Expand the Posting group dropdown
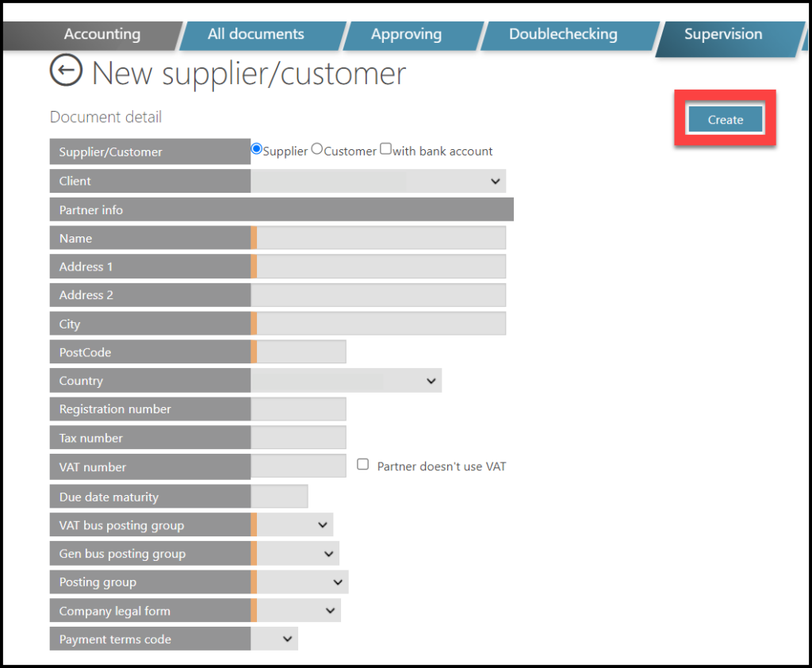The image size is (812, 668). pyautogui.click(x=302, y=582)
